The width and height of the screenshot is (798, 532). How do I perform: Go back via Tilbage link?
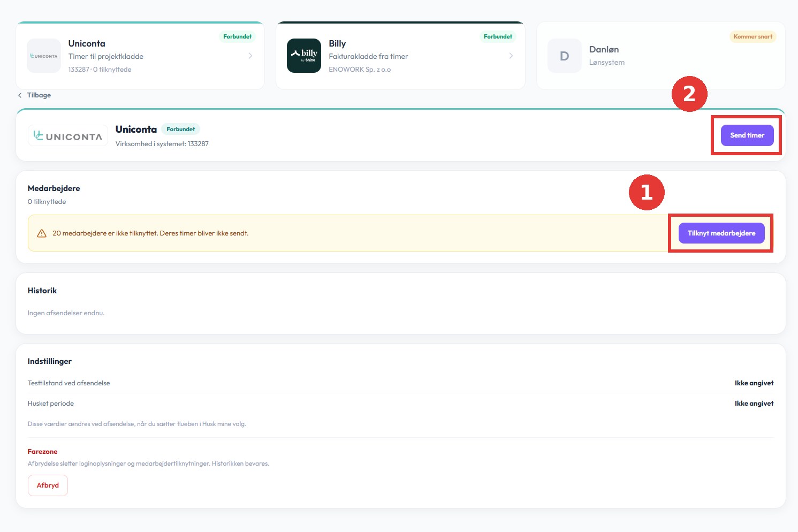[x=35, y=95]
